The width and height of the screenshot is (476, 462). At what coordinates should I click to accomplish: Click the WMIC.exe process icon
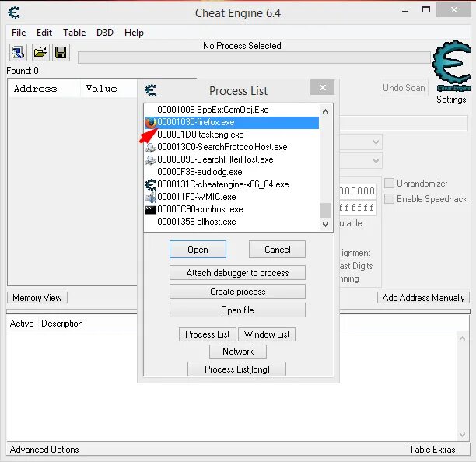150,197
